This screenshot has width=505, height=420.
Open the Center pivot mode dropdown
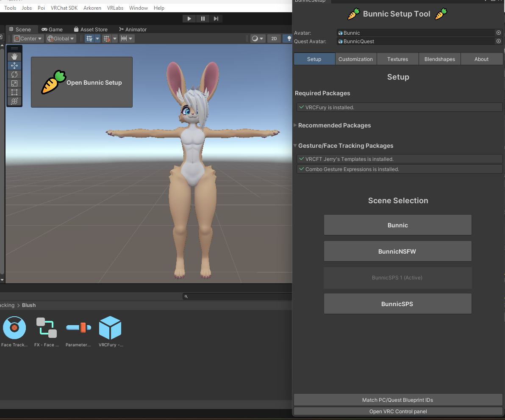[x=28, y=39]
